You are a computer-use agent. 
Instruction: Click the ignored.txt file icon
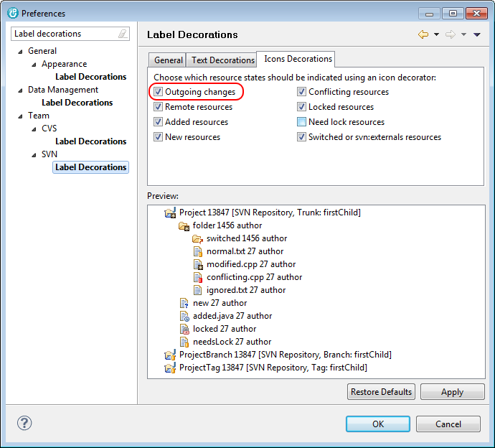(x=197, y=290)
